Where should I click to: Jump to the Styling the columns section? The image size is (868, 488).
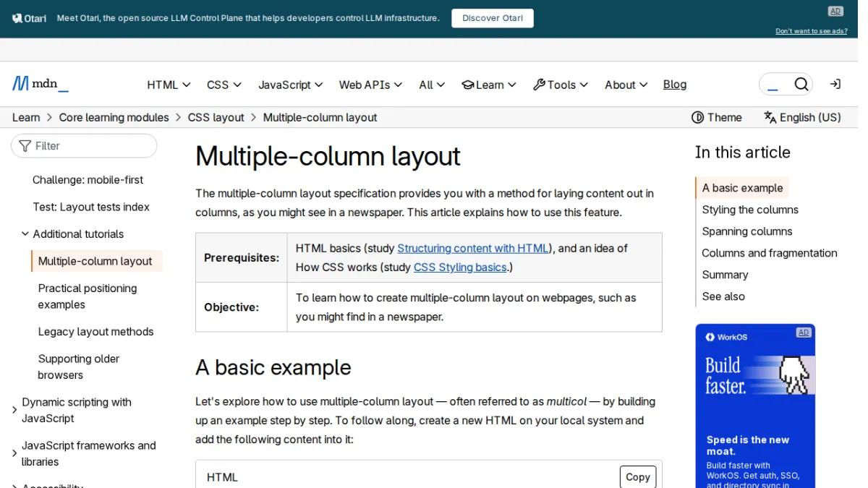pos(750,210)
